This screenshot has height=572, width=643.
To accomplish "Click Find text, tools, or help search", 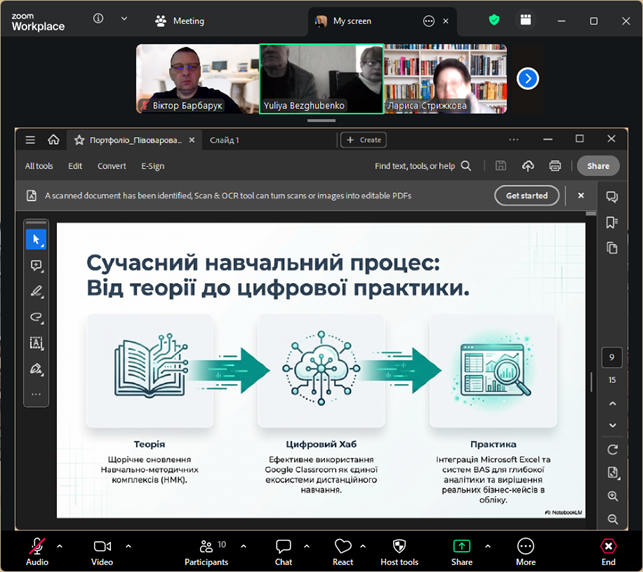I will point(422,166).
